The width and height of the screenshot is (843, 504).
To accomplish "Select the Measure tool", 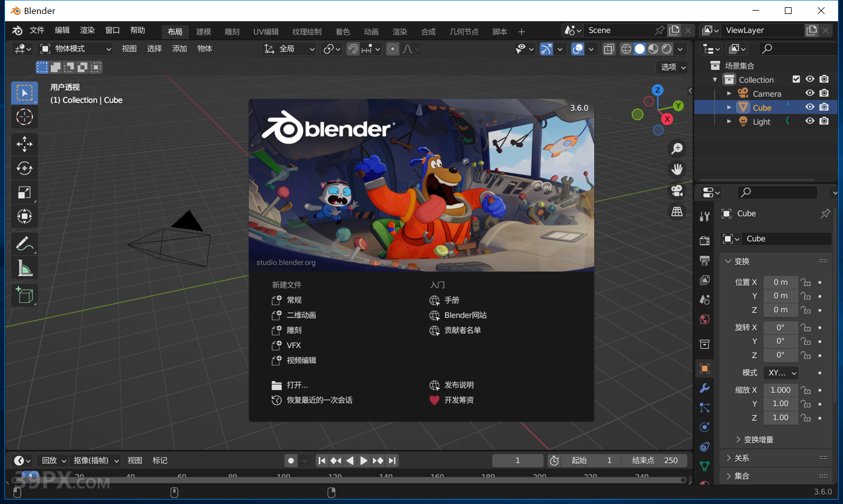I will click(x=25, y=268).
